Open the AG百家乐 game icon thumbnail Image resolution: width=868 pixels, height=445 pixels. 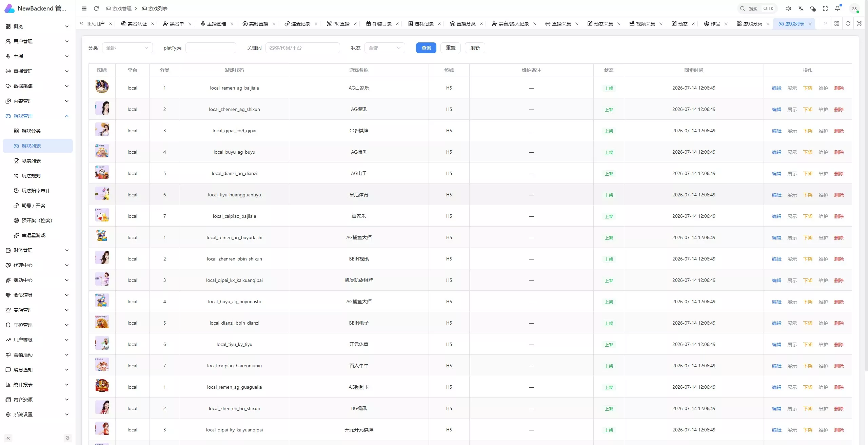pyautogui.click(x=102, y=86)
